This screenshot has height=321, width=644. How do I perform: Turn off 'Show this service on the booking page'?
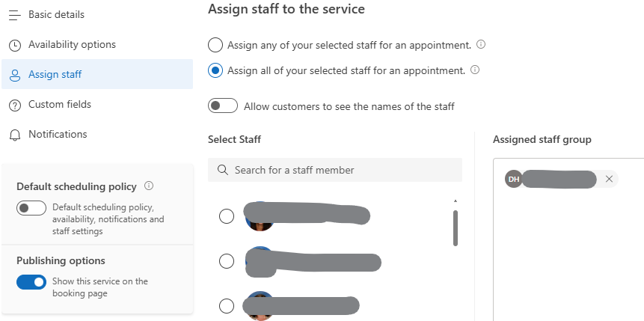tap(31, 282)
